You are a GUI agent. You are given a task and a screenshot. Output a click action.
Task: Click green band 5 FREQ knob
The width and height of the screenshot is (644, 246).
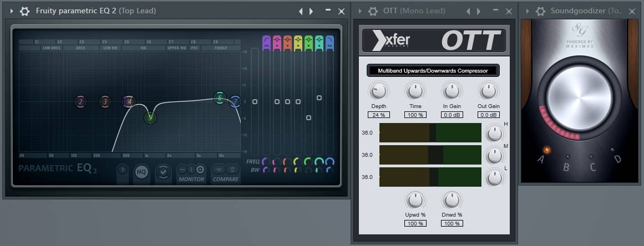(308, 162)
